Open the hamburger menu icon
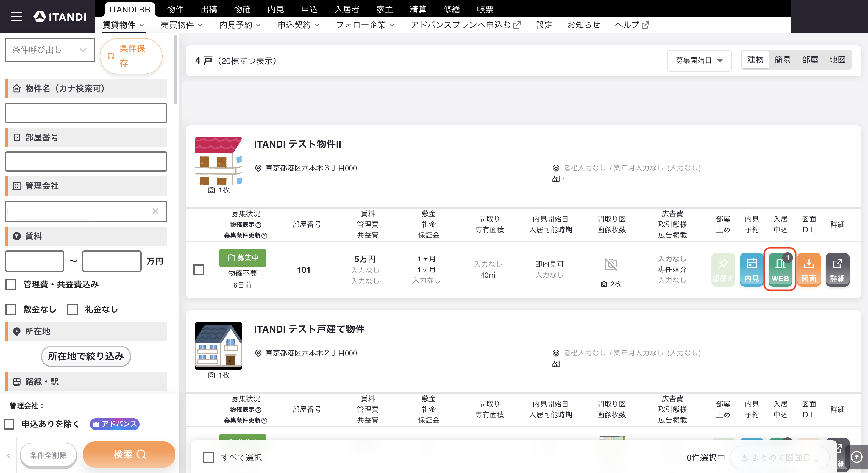868x473 pixels. point(16,16)
